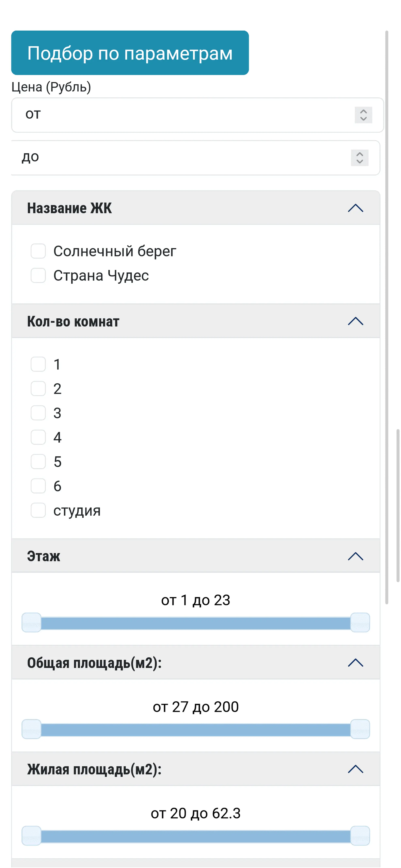Tick the 6 rooms checkbox

click(x=38, y=486)
